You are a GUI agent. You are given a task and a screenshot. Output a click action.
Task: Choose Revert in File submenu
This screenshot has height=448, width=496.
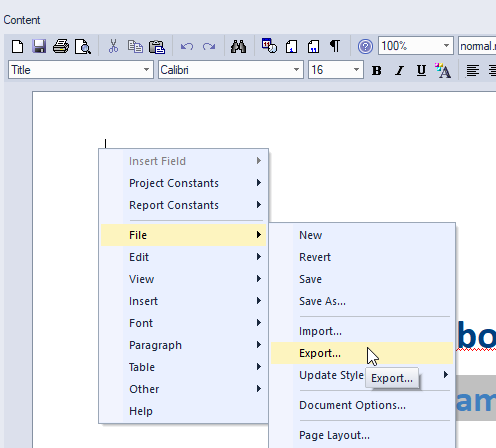362,257
